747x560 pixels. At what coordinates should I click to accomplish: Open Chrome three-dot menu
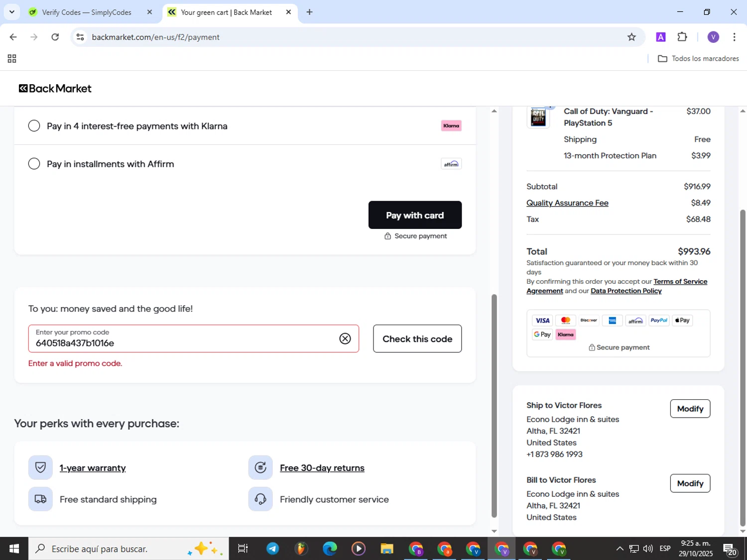[x=734, y=37]
